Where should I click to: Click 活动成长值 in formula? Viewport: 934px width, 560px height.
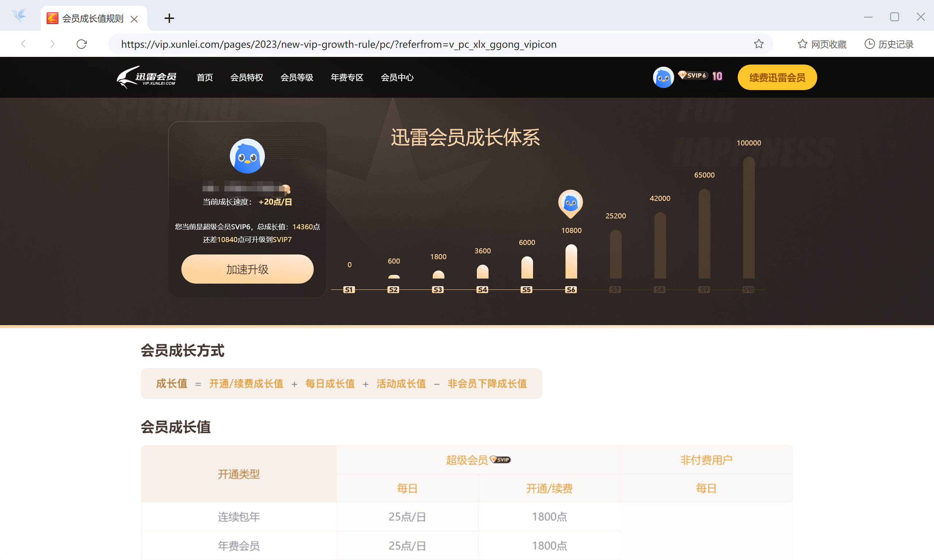401,384
